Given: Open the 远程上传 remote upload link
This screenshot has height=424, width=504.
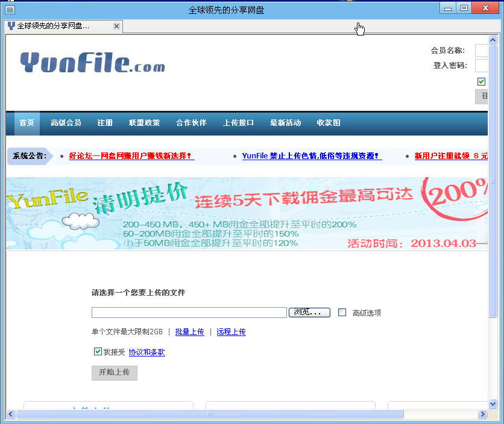Looking at the screenshot, I should click(x=231, y=332).
